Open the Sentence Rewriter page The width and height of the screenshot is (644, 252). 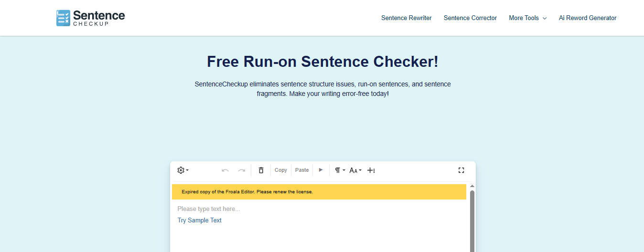[x=407, y=18]
